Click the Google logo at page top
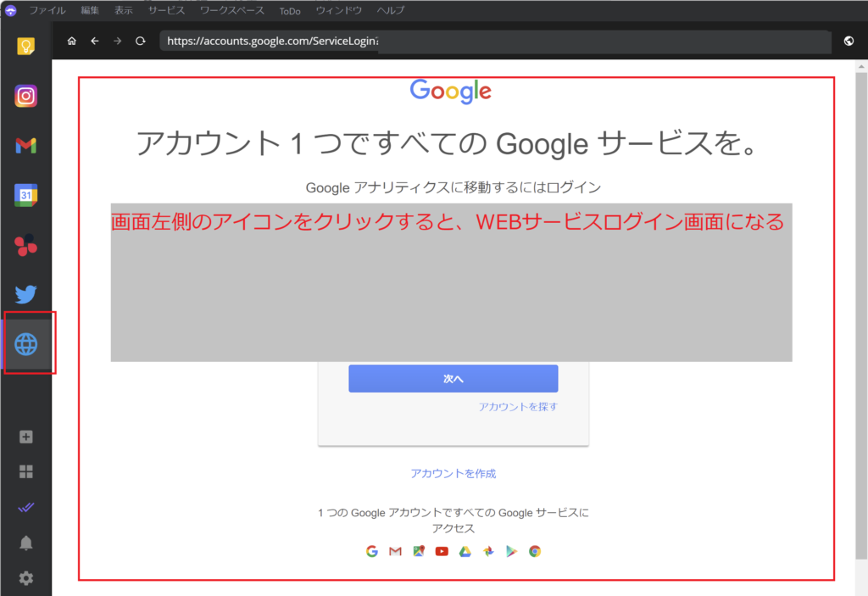The width and height of the screenshot is (868, 596). (x=451, y=92)
